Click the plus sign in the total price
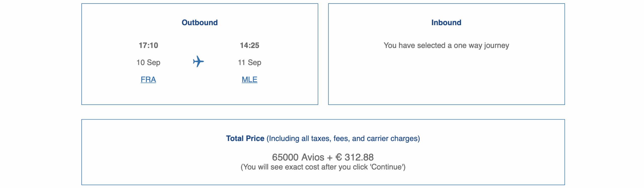Image resolution: width=644 pixels, height=188 pixels. [330, 158]
